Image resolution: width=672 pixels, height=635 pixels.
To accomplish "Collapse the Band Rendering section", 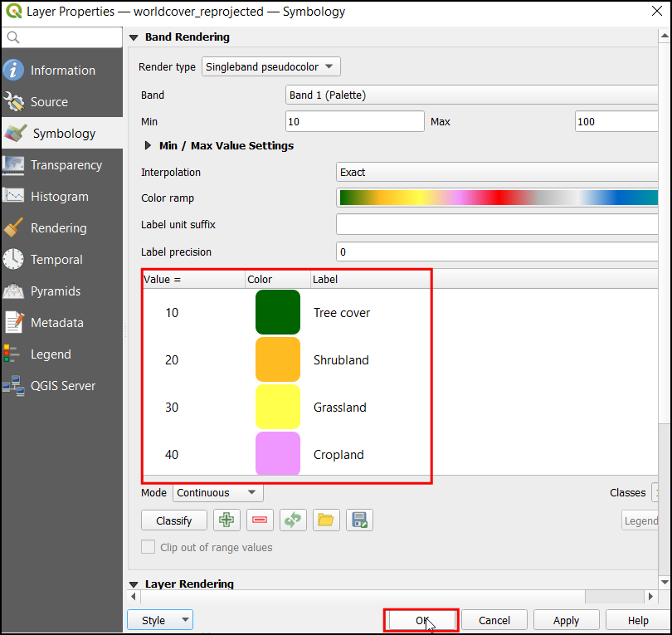I will (134, 37).
